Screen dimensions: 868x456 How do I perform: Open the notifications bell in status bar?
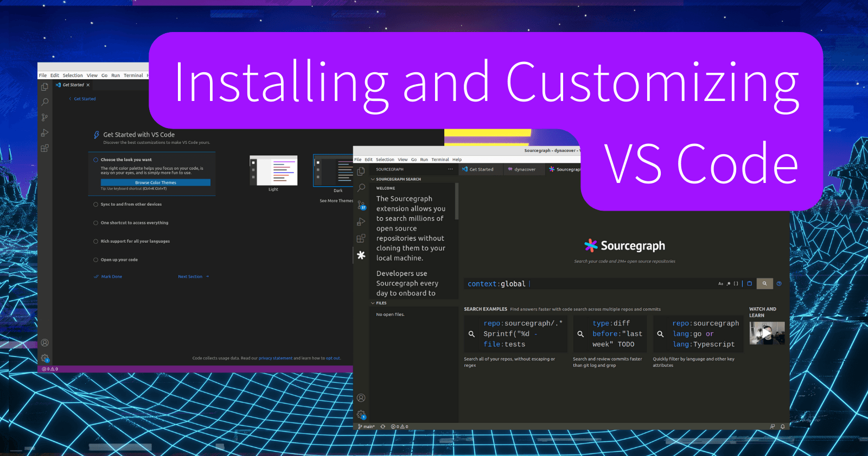point(782,427)
